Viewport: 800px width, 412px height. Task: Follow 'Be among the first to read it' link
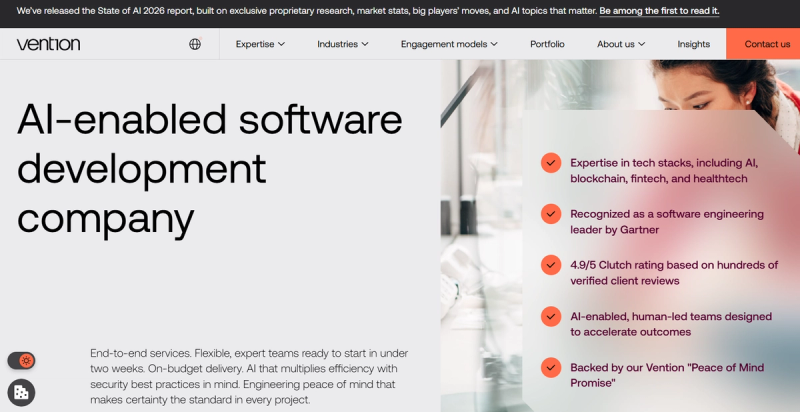pyautogui.click(x=659, y=11)
